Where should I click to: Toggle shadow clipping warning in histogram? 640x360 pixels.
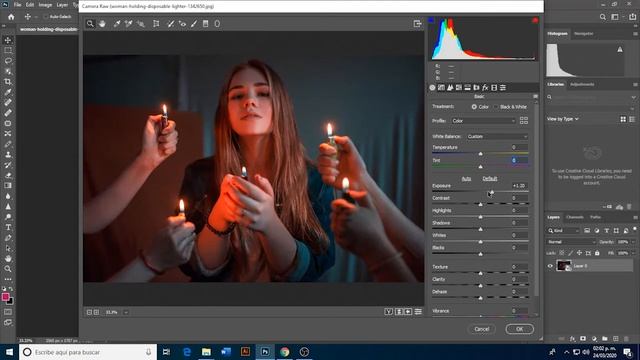[431, 20]
